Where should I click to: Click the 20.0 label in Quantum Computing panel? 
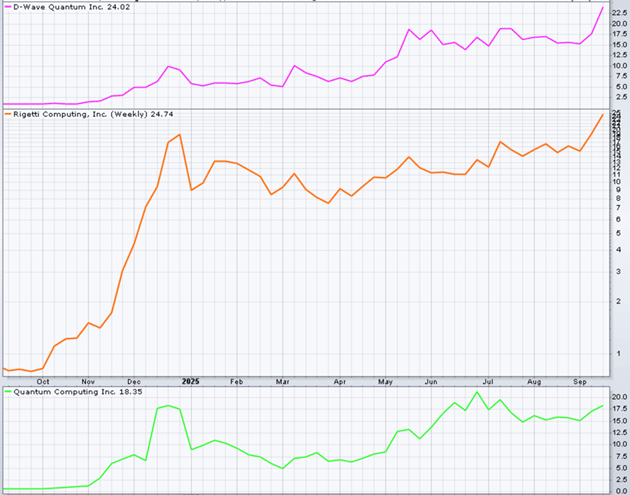[x=619, y=397]
